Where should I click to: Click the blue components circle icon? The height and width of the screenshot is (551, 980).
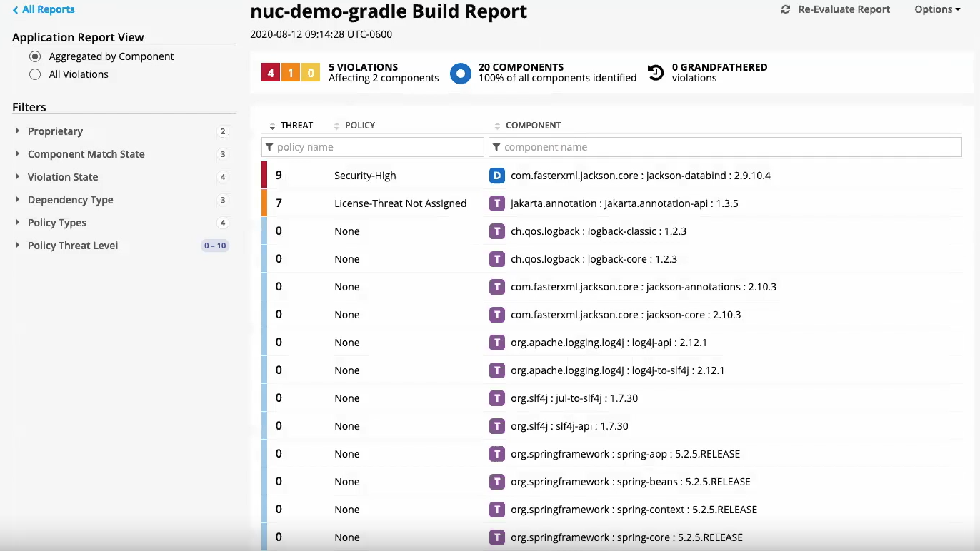tap(461, 73)
